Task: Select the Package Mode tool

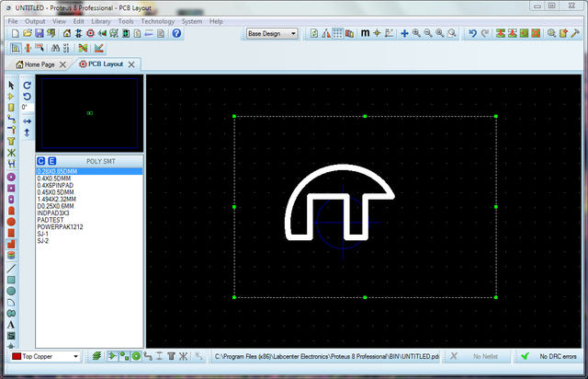Action: [11, 108]
